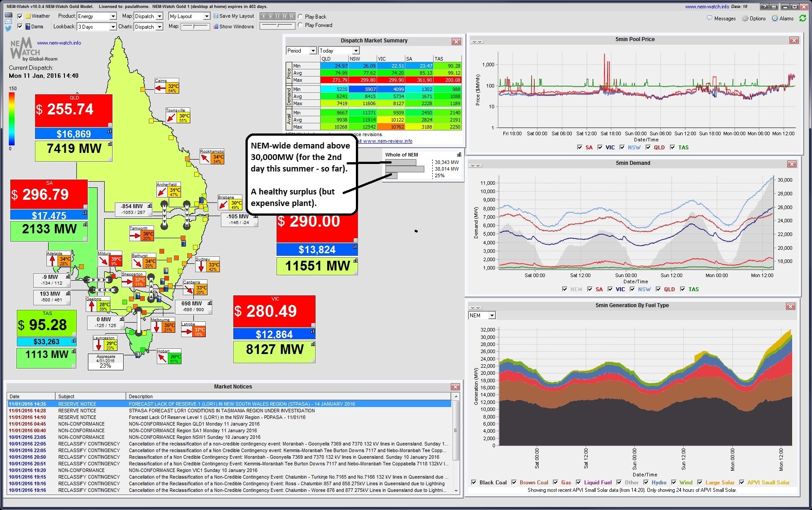Click the Alarms clock icon

[775, 18]
